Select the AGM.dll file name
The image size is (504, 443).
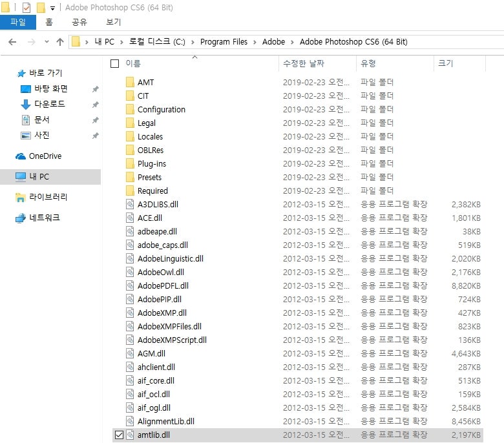click(x=151, y=353)
